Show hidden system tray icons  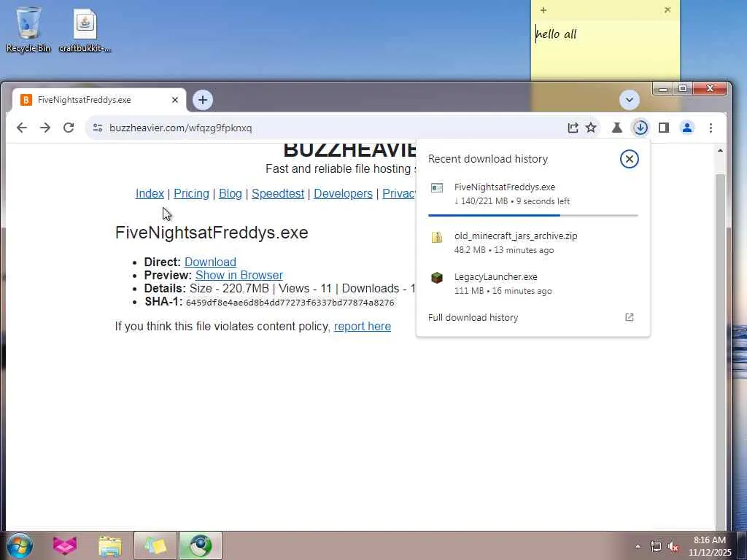click(x=638, y=547)
